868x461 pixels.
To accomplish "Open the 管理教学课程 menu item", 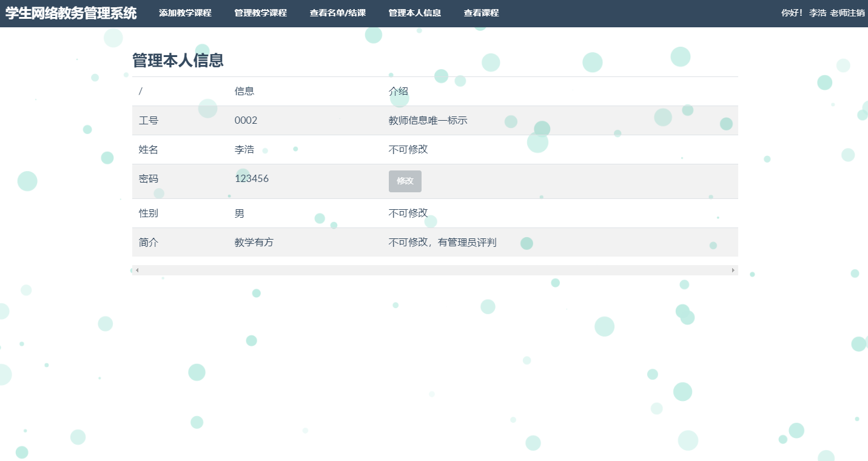I will click(260, 12).
